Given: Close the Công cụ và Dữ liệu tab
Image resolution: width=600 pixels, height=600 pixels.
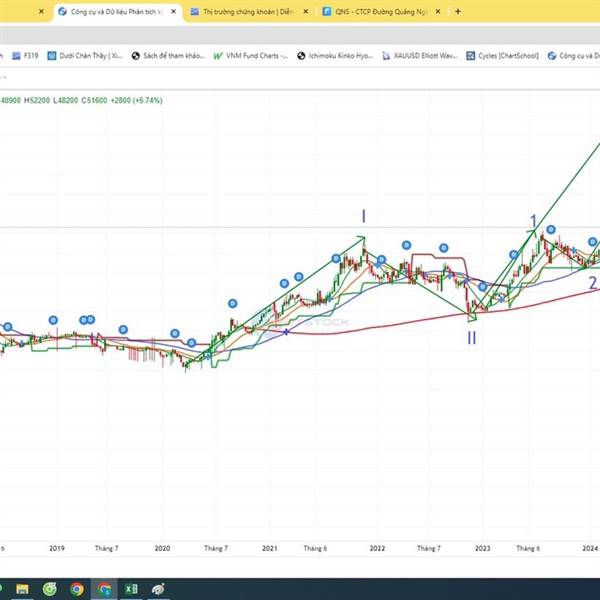Looking at the screenshot, I should pos(172,12).
